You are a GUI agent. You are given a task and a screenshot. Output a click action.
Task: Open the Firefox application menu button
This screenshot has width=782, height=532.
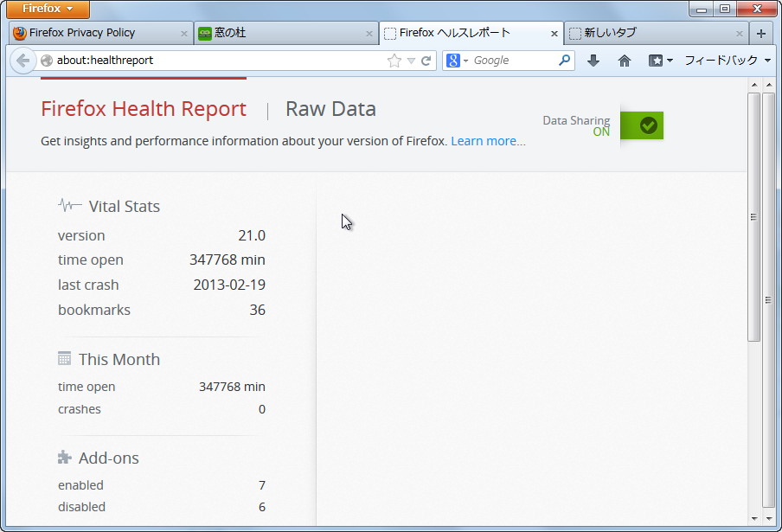tap(48, 9)
